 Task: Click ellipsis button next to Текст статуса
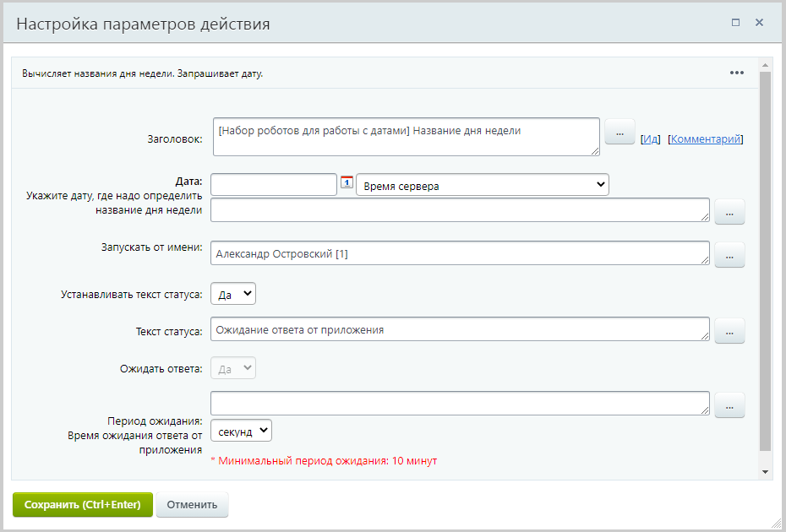tap(729, 331)
